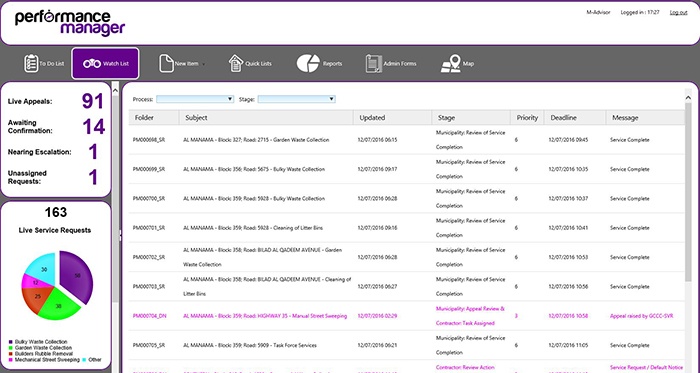Click the To Do List menu label

[x=52, y=64]
